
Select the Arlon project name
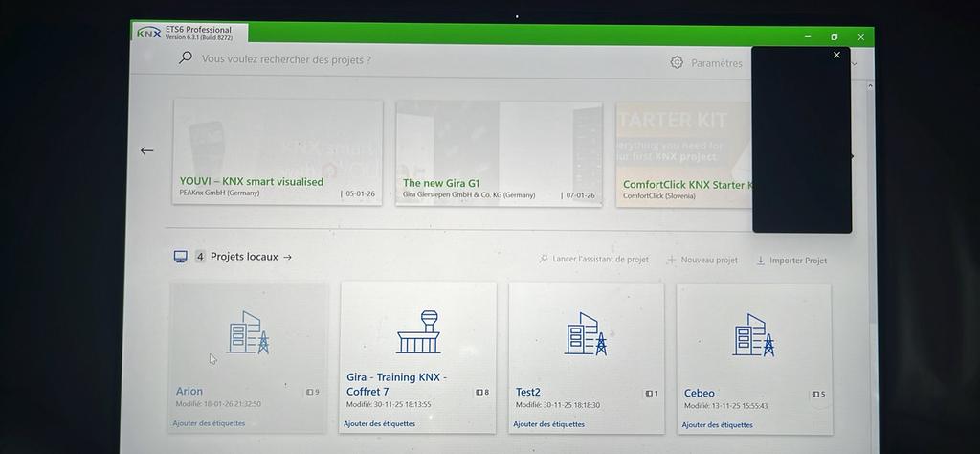[x=189, y=391]
